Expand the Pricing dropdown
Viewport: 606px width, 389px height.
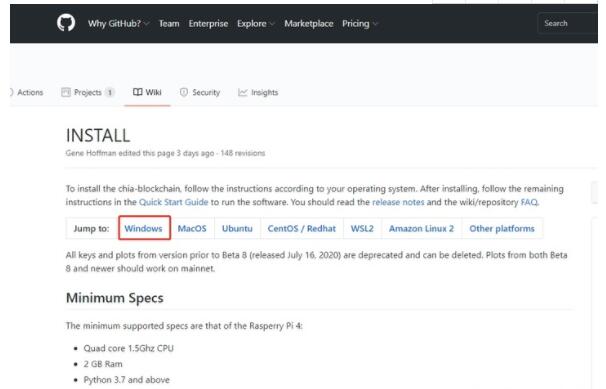click(359, 24)
